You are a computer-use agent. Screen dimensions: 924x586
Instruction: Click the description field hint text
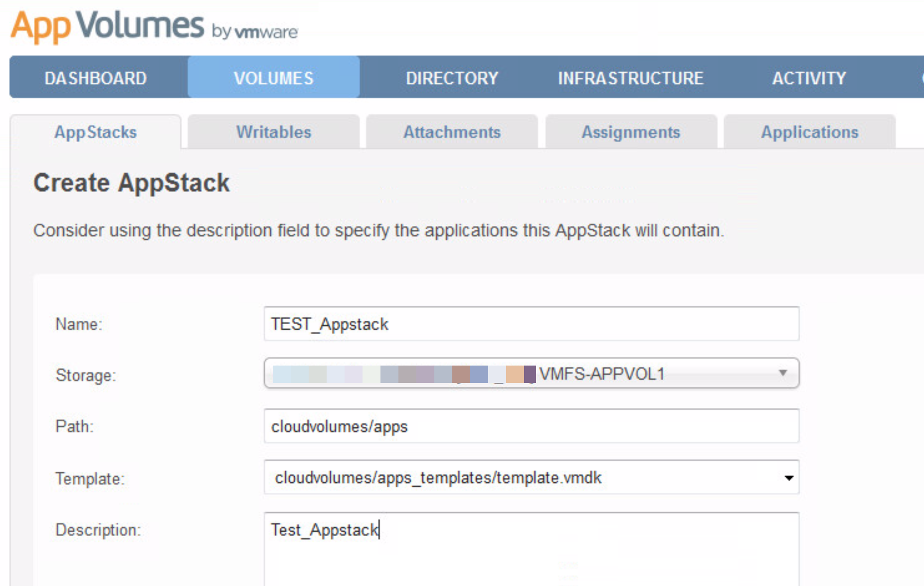click(379, 230)
